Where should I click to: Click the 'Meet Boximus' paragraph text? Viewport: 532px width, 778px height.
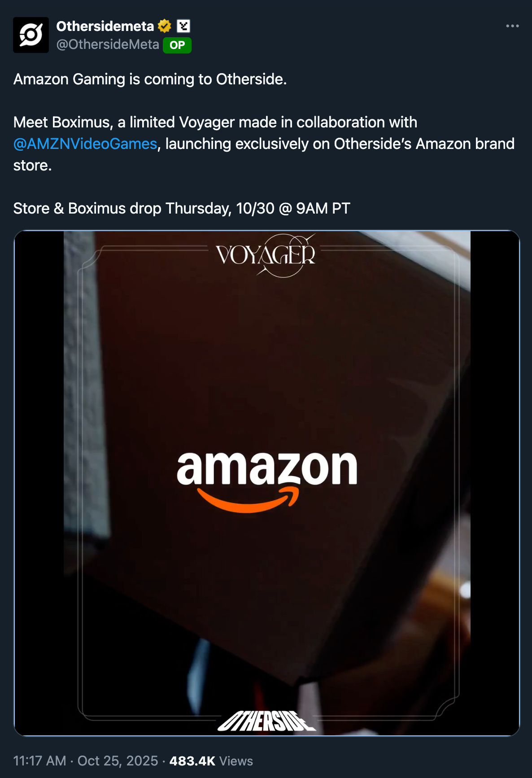tap(264, 144)
